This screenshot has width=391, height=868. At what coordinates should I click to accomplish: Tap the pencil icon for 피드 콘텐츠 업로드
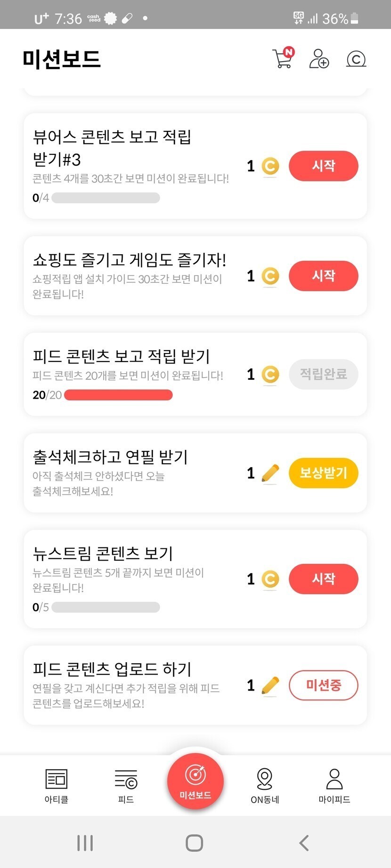coord(270,685)
